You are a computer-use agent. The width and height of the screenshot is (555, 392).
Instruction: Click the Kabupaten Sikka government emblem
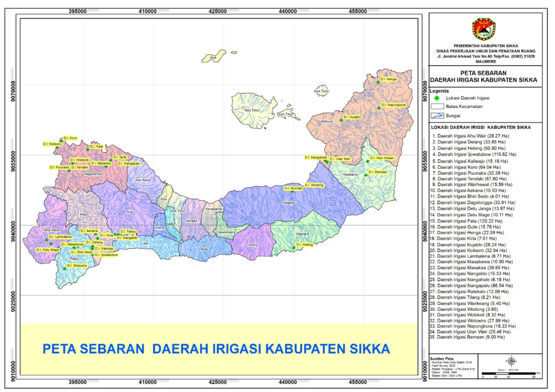[x=483, y=29]
